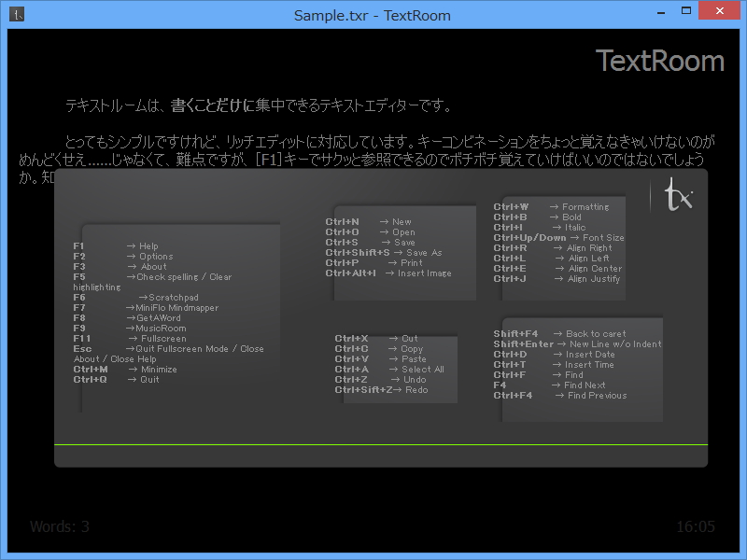747x560 pixels.
Task: Click the 'F11 → Fullscreen' row
Action: pos(130,338)
